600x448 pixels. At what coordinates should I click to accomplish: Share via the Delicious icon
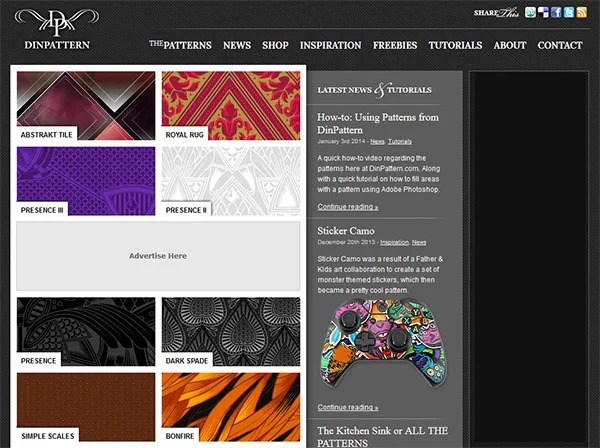pyautogui.click(x=543, y=13)
